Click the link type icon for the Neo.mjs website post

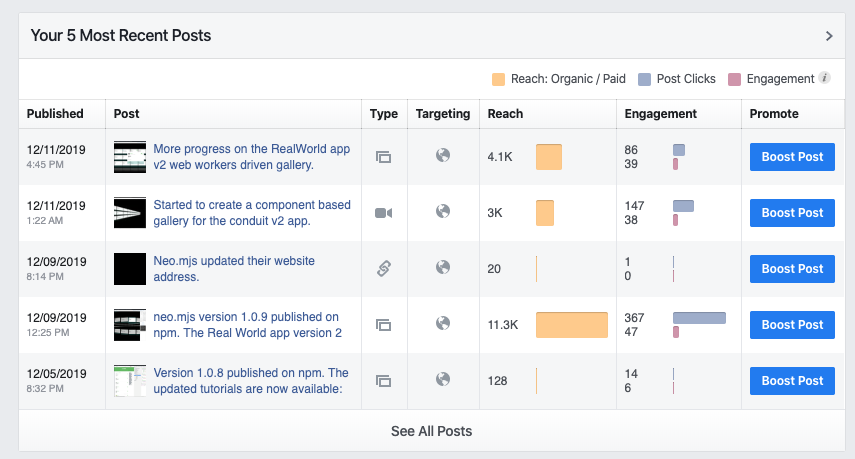pos(383,268)
